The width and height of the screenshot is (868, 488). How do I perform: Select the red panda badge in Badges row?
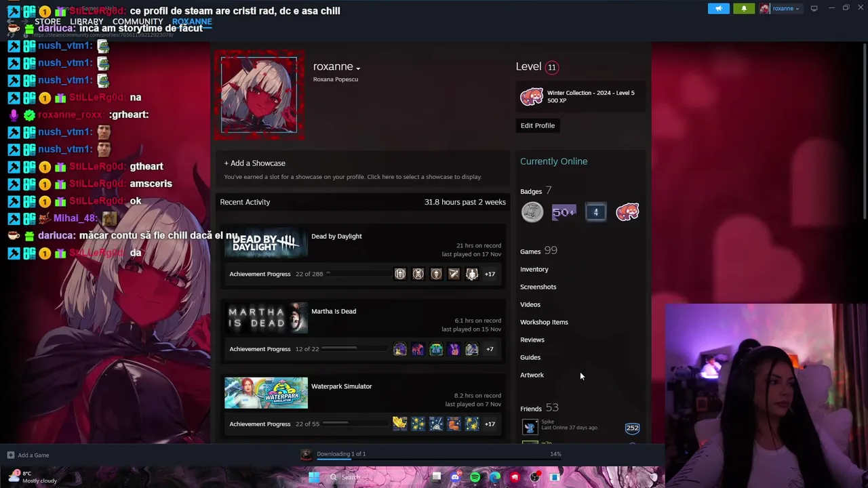(x=627, y=212)
